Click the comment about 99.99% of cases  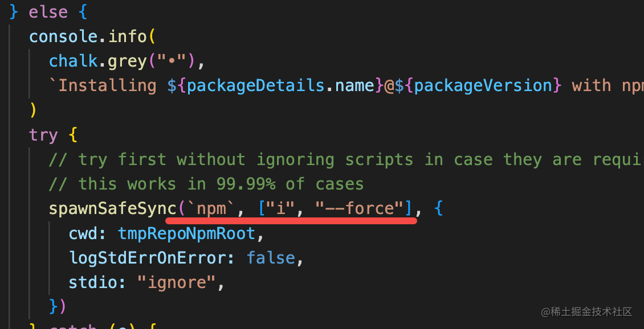click(206, 184)
